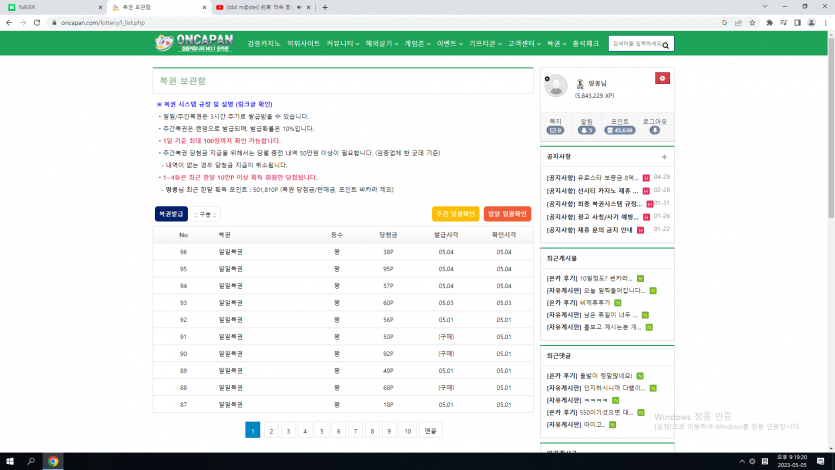Image resolution: width=835 pixels, height=470 pixels.
Task: Jump to the last page 맨끝
Action: 431,431
